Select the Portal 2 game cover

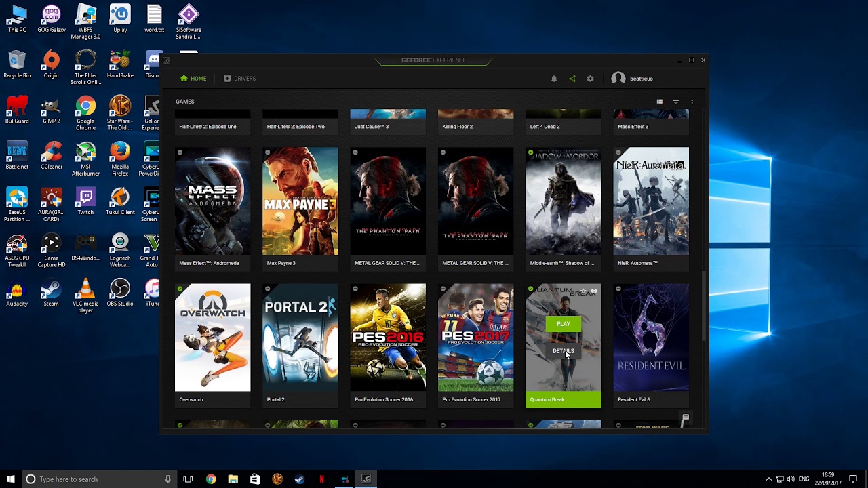(300, 338)
